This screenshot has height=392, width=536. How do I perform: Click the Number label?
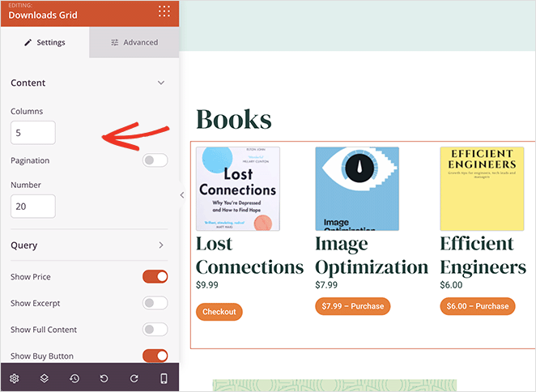click(26, 185)
